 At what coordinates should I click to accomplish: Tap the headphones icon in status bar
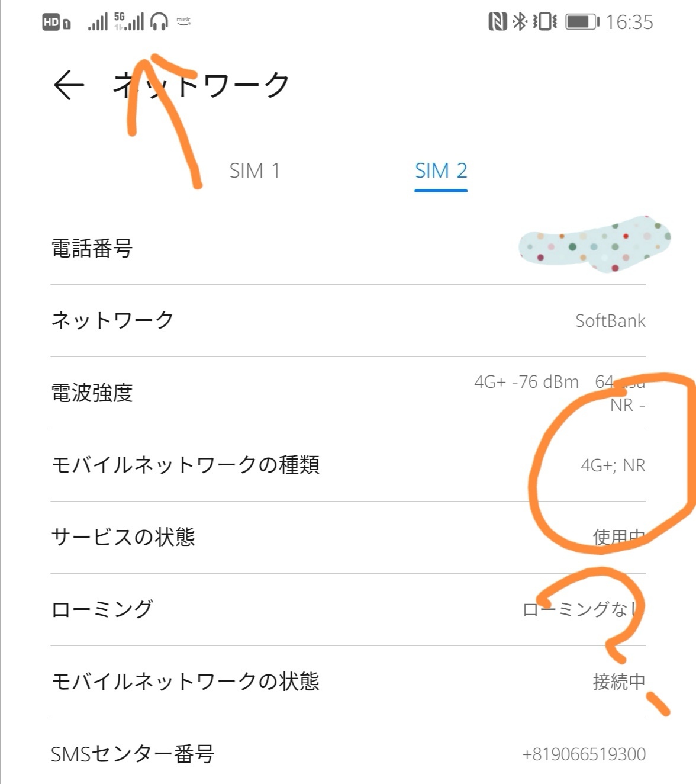tap(159, 23)
